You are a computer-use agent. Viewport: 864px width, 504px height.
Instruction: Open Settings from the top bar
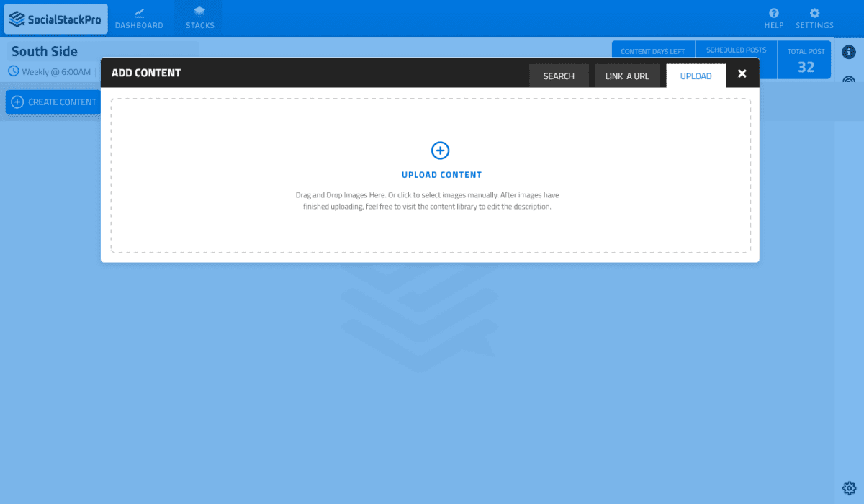pyautogui.click(x=814, y=19)
